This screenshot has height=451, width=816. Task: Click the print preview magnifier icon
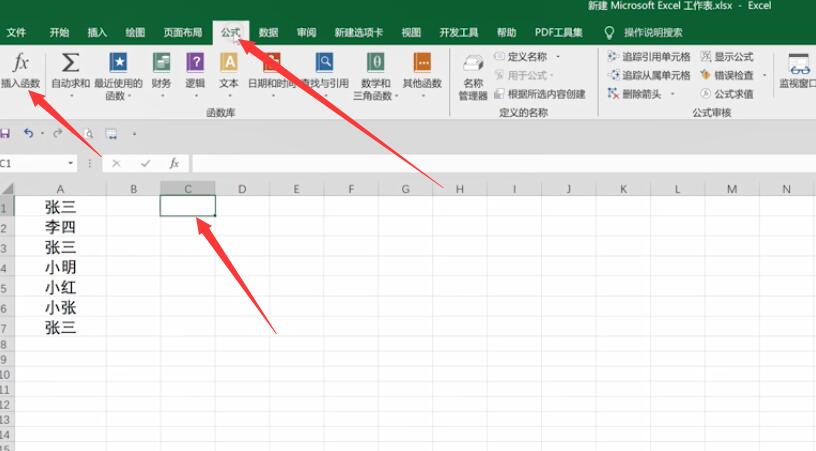tap(89, 134)
